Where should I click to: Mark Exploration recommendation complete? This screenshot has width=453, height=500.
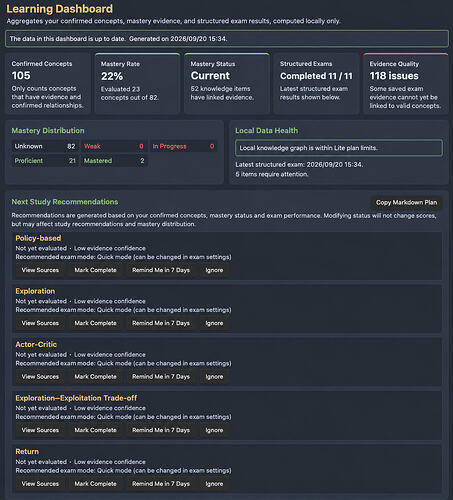(95, 323)
